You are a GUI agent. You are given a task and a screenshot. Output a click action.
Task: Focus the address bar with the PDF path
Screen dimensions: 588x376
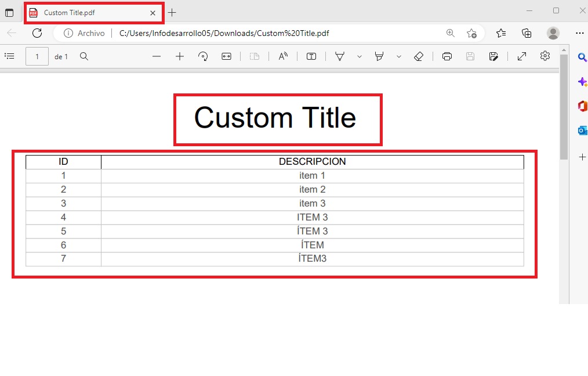coord(224,33)
